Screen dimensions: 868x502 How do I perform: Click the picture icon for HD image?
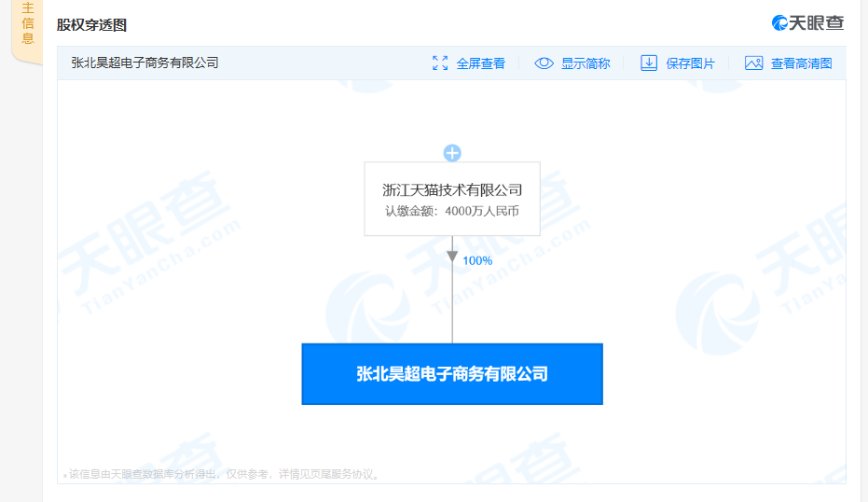pyautogui.click(x=754, y=63)
